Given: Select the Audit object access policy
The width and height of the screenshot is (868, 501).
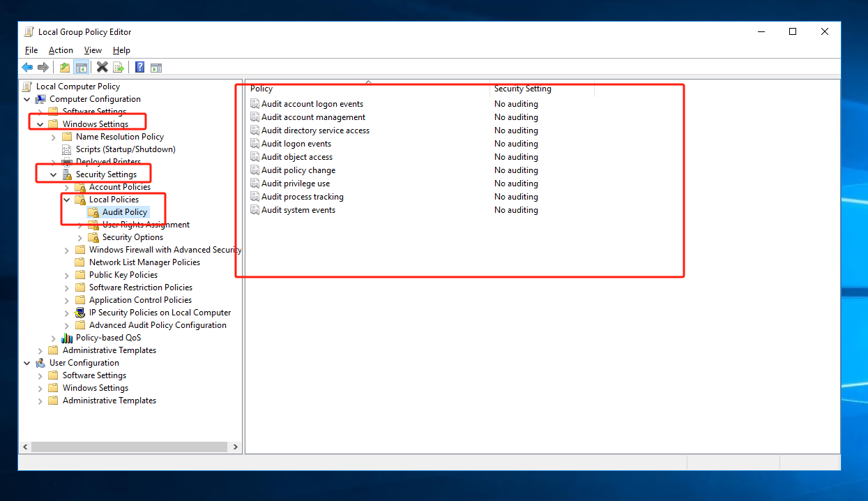Looking at the screenshot, I should pyautogui.click(x=297, y=157).
